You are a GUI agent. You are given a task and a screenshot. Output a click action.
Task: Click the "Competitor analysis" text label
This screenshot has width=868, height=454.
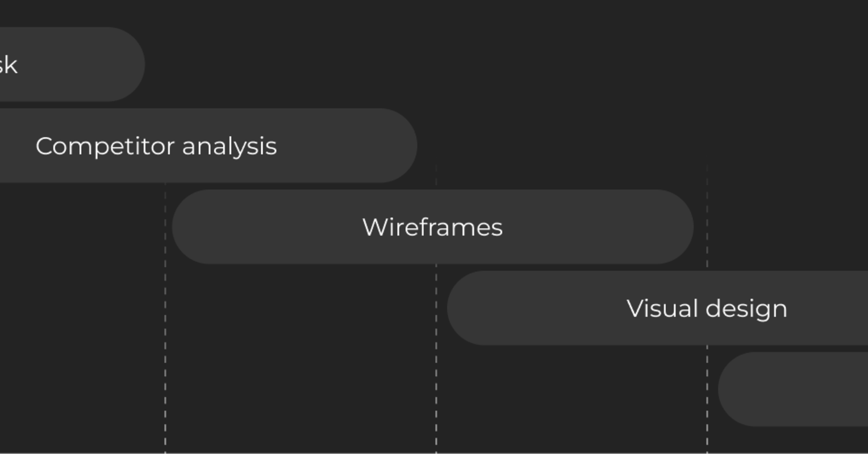coord(156,146)
